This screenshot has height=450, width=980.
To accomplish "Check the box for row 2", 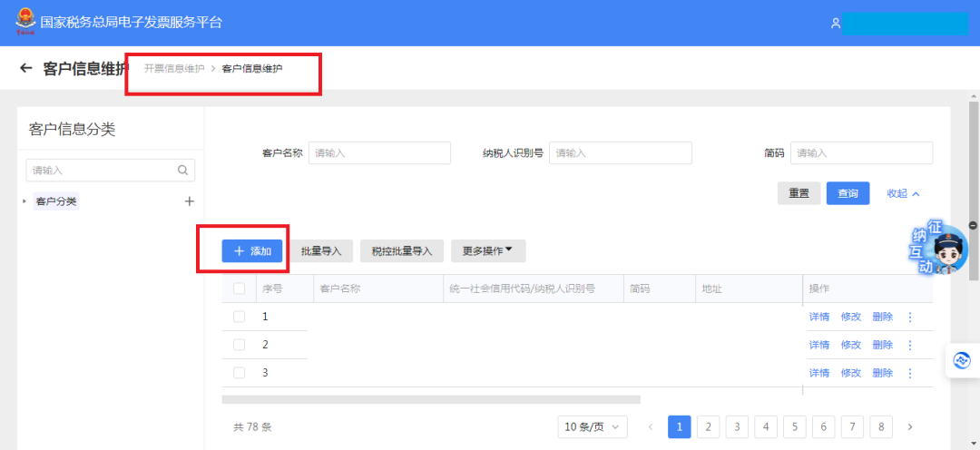I will (239, 345).
